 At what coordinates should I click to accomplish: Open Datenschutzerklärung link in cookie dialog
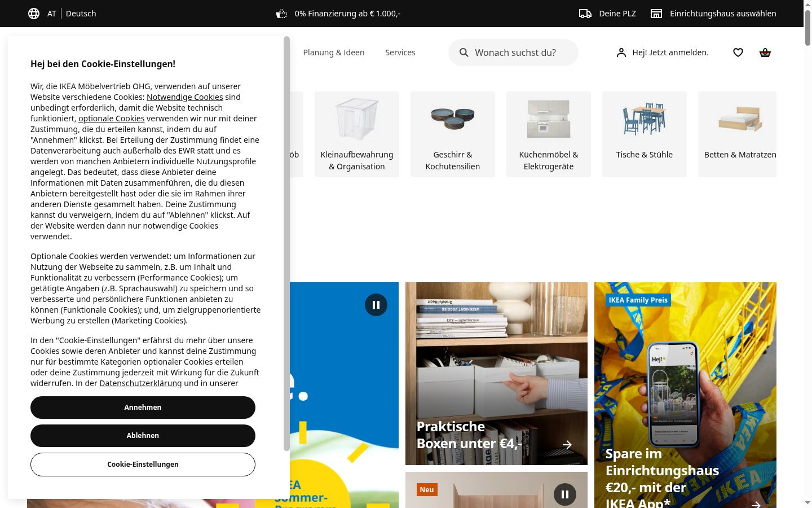[x=140, y=383]
